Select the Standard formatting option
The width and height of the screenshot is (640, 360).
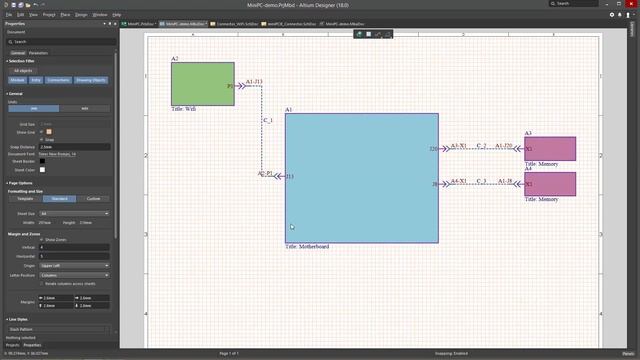pos(59,199)
